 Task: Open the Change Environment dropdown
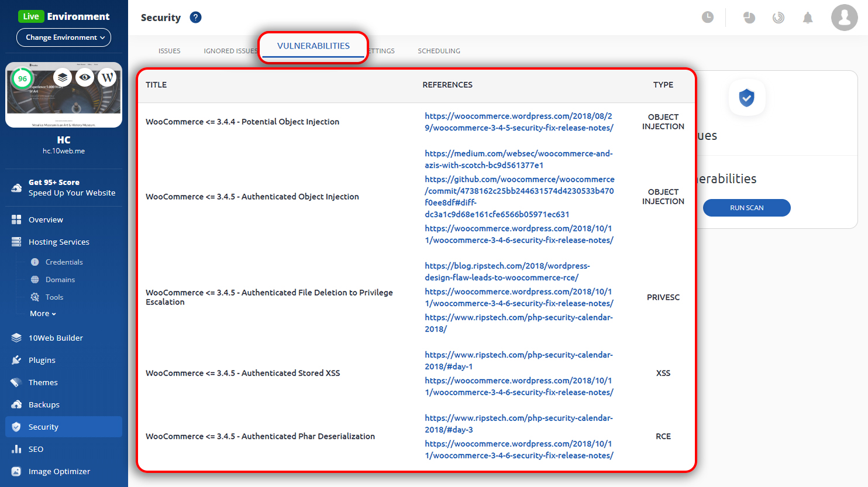[64, 37]
